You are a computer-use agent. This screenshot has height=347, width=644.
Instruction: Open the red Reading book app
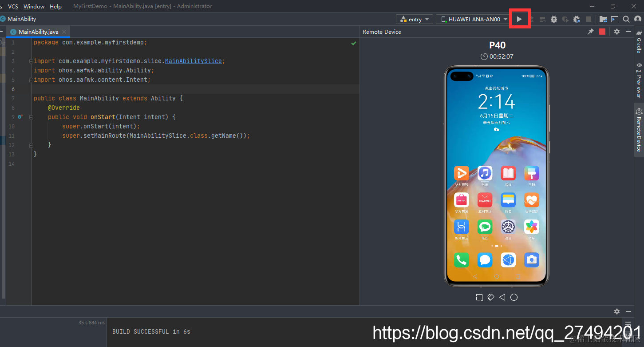pyautogui.click(x=508, y=173)
